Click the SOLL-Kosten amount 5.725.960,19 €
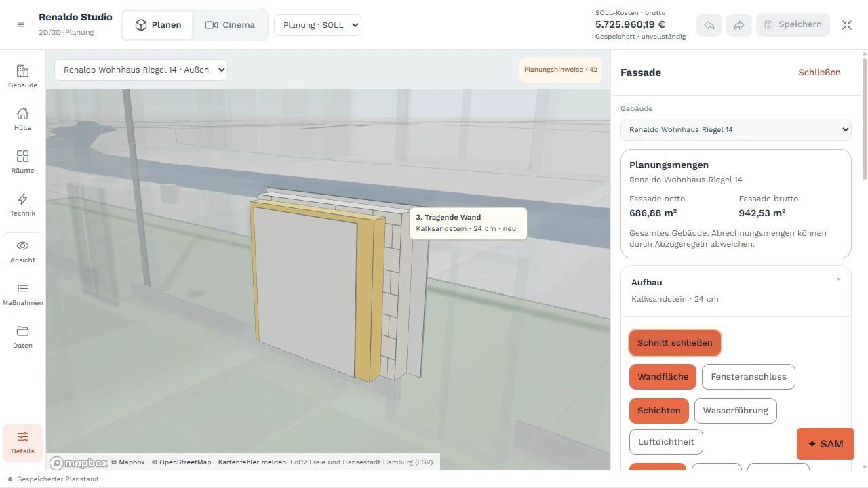Viewport: 868px width, 488px height. (x=630, y=24)
